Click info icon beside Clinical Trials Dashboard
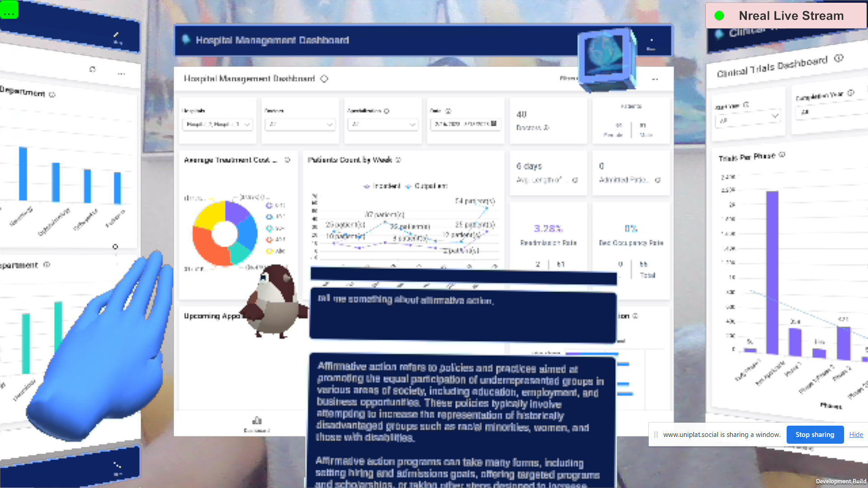 (x=839, y=58)
